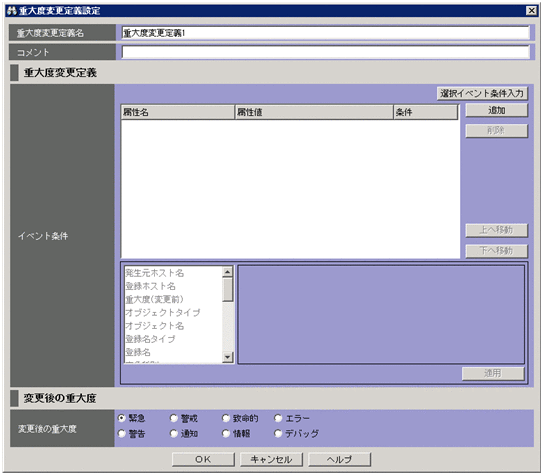Click the 下へ移動 button
Viewport: 544px width, 476px height.
pos(496,250)
